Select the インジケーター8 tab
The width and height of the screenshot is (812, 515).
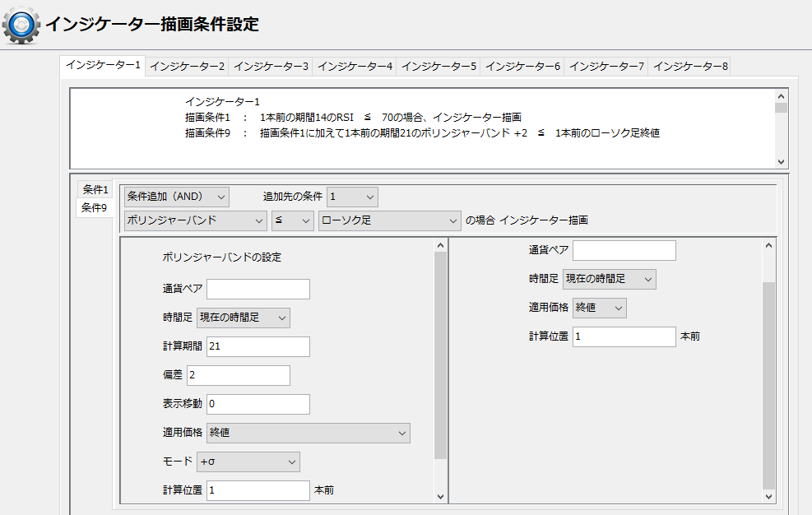click(x=689, y=66)
